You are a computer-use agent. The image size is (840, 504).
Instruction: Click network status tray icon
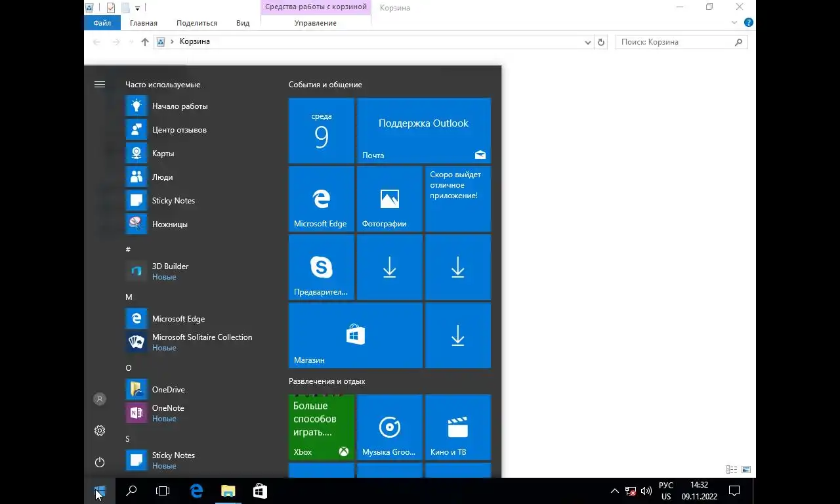coord(631,491)
